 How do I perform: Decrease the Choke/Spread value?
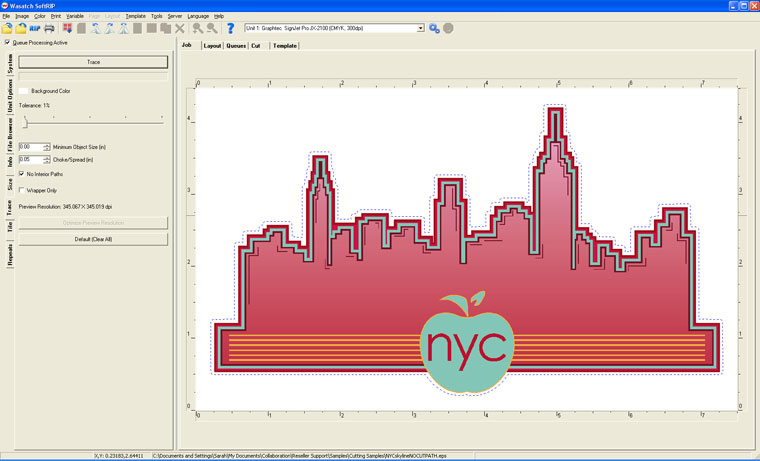(47, 161)
